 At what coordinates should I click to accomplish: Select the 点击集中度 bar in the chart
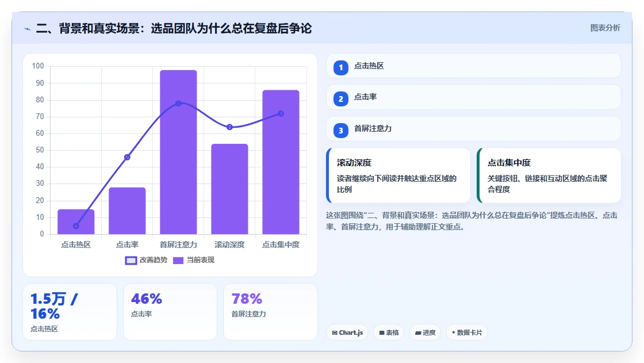point(281,162)
